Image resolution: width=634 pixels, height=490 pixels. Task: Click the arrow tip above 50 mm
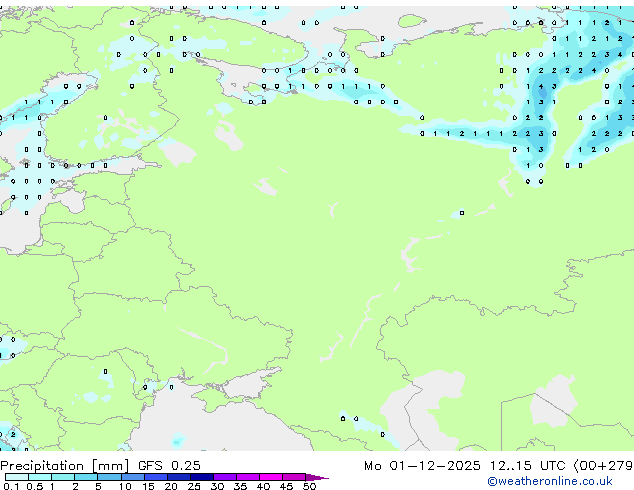point(317,477)
